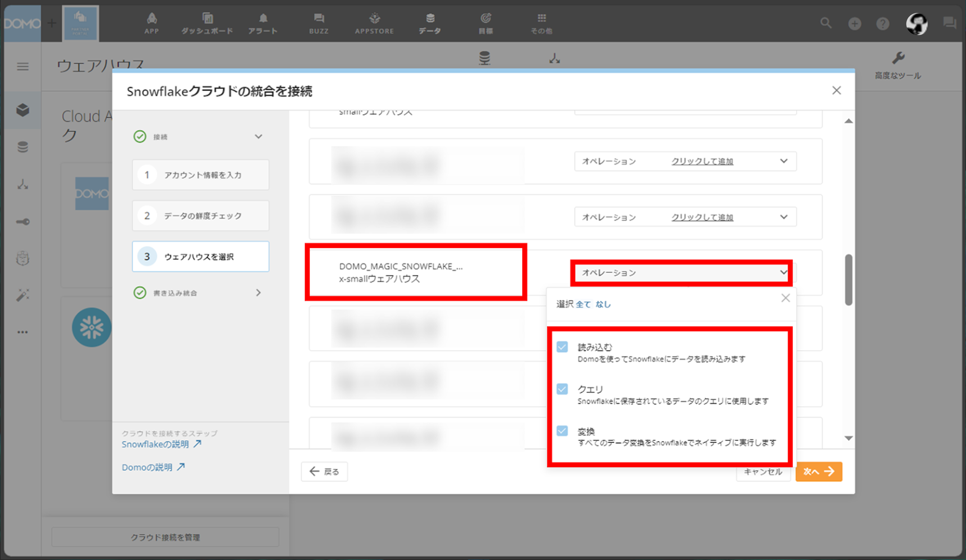Image resolution: width=966 pixels, height=560 pixels.
Task: Uncheck the 読み込む checkbox
Action: pos(562,347)
